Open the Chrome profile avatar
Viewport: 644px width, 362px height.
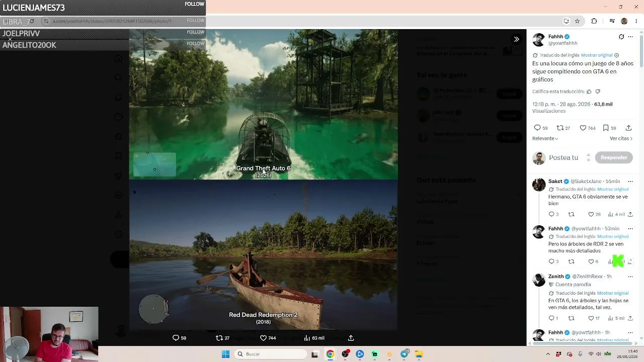coord(624,21)
